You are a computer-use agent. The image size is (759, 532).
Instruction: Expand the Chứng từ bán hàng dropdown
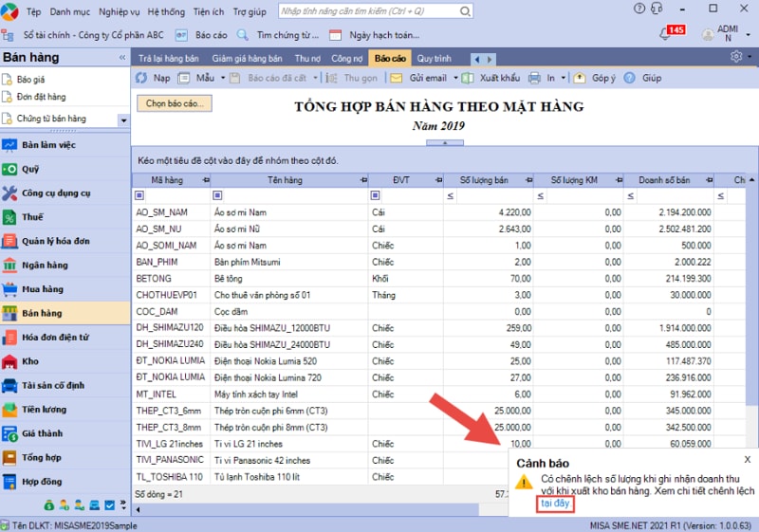123,120
